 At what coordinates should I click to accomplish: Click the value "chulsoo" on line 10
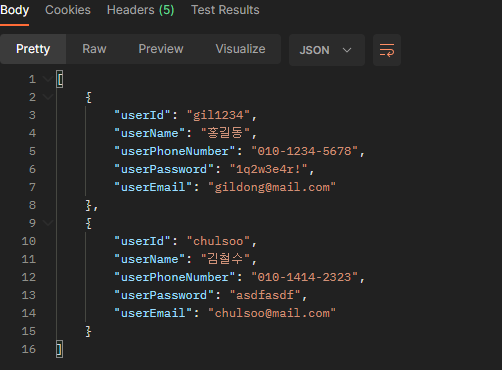218,241
